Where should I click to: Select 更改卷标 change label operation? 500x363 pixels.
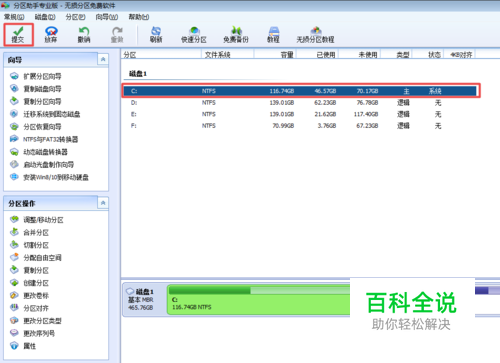[x=29, y=296]
